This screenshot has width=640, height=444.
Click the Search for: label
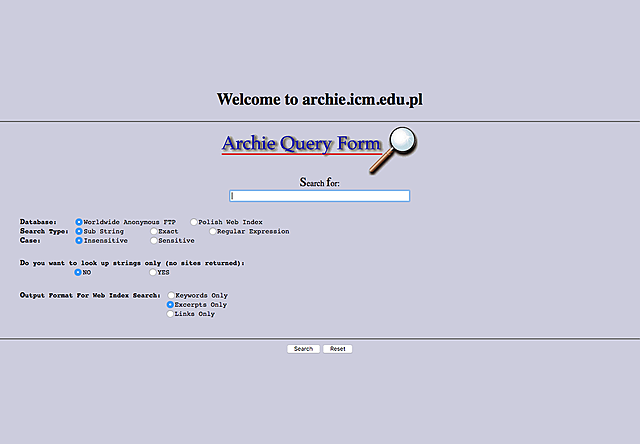(320, 182)
